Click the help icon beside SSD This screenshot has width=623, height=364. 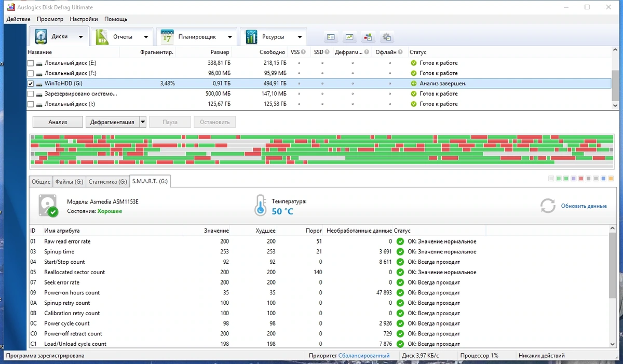[327, 52]
